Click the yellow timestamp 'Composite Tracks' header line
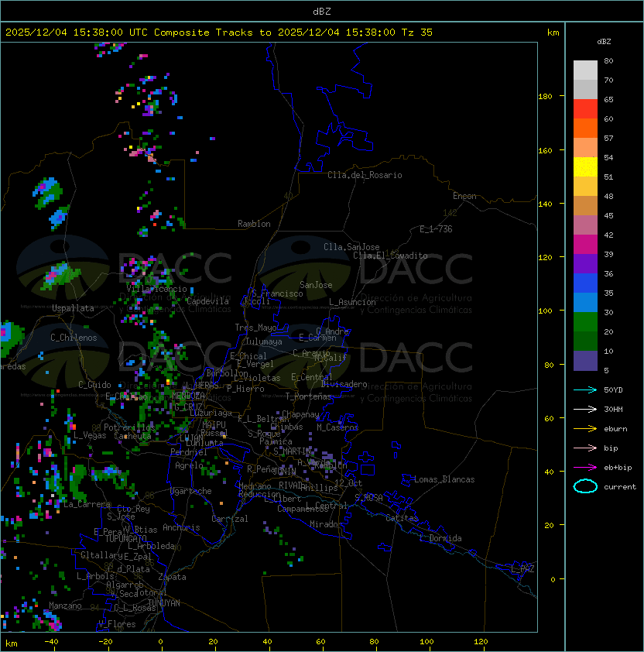 [219, 33]
